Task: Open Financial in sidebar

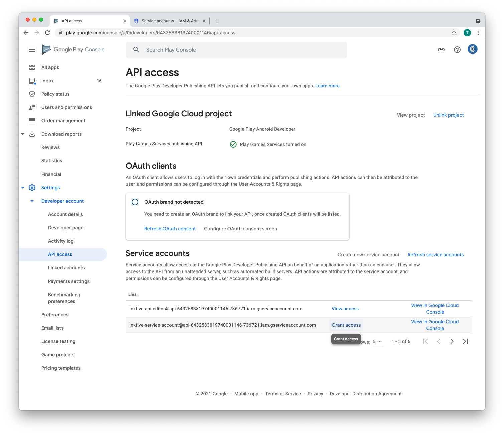Action: [51, 174]
